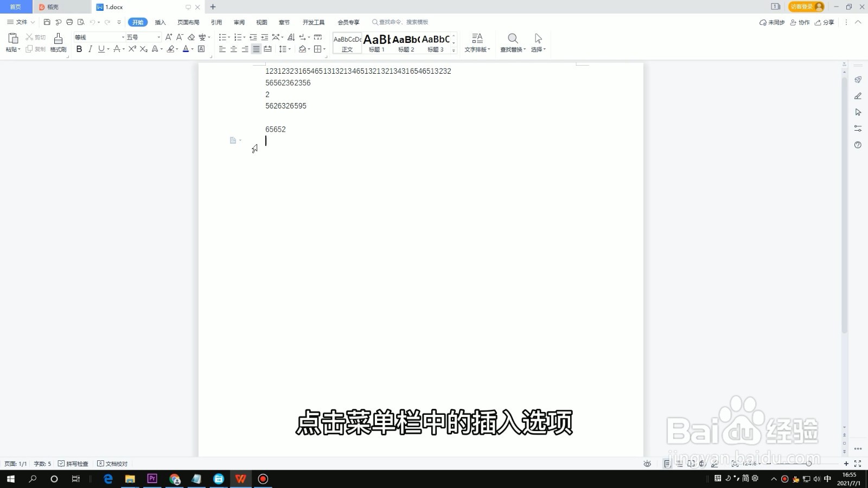Click the font color red A swatch
The width and height of the screenshot is (868, 488).
(x=186, y=49)
